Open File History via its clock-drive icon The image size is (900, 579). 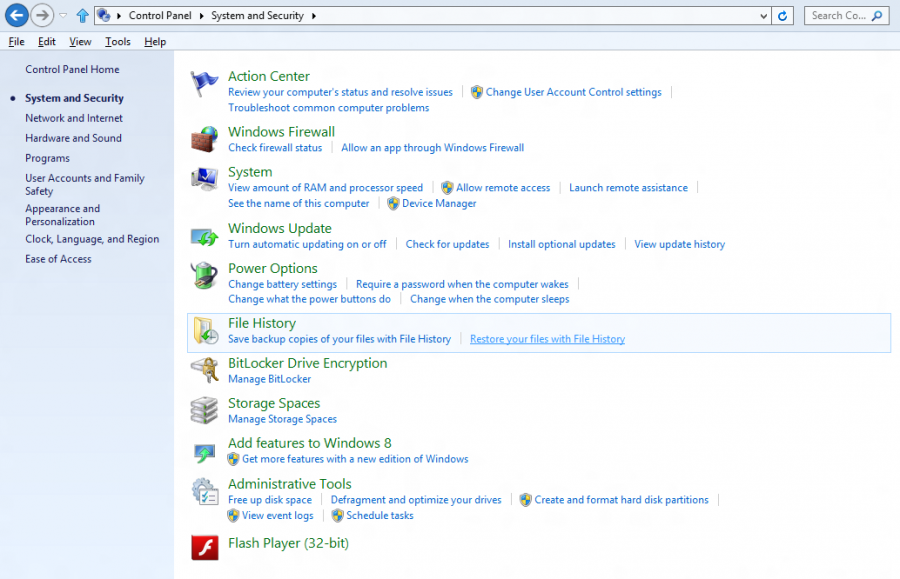click(203, 330)
